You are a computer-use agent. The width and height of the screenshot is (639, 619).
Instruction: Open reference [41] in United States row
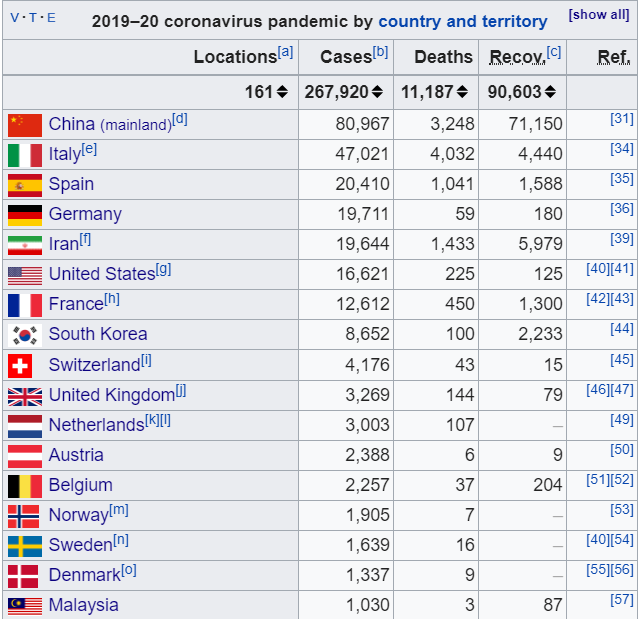click(x=621, y=269)
